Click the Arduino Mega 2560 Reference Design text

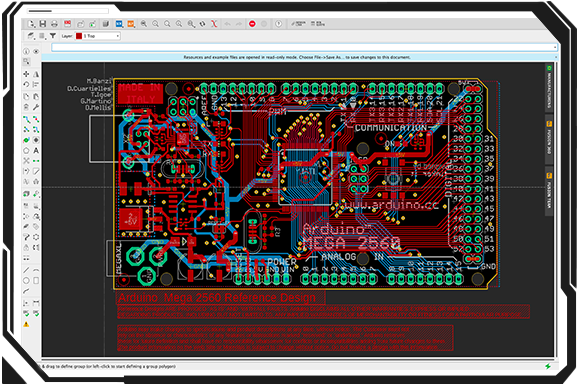pyautogui.click(x=217, y=297)
